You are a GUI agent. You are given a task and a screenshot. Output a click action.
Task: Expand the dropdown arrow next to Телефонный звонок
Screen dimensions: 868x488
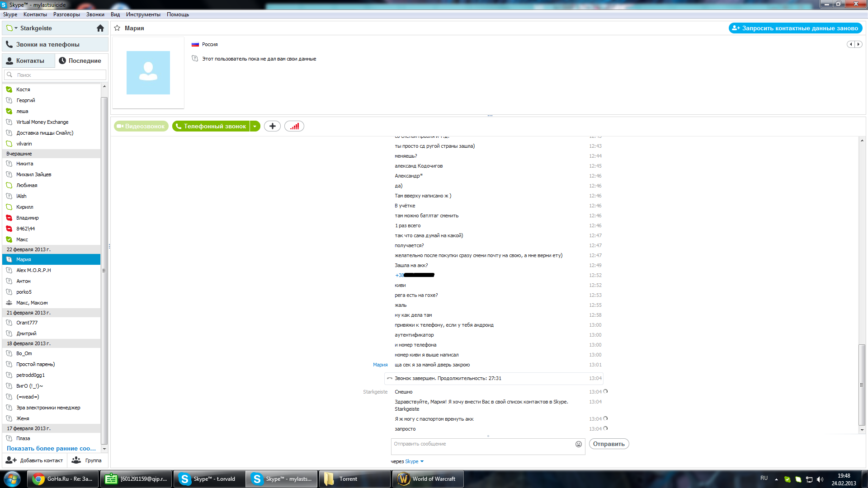255,127
